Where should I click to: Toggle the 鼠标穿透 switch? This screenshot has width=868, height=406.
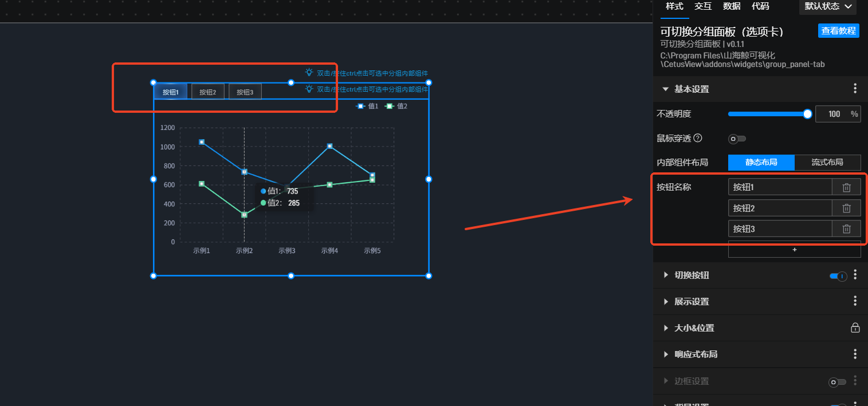click(737, 139)
